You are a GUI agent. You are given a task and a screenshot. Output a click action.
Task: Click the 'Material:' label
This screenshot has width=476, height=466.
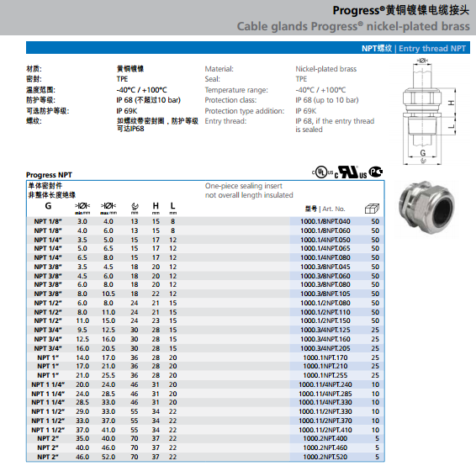pos(219,69)
